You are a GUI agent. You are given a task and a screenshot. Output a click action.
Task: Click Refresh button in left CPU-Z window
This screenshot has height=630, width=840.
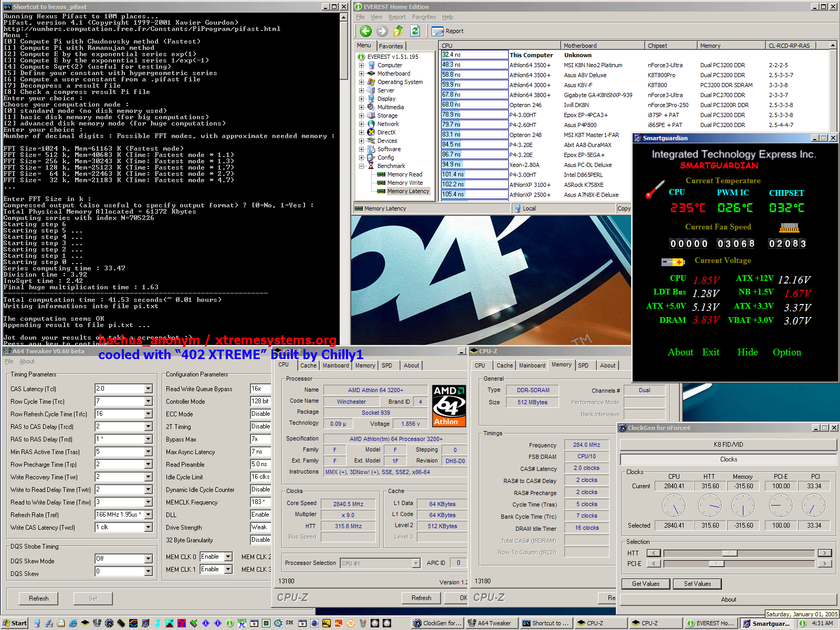click(422, 598)
